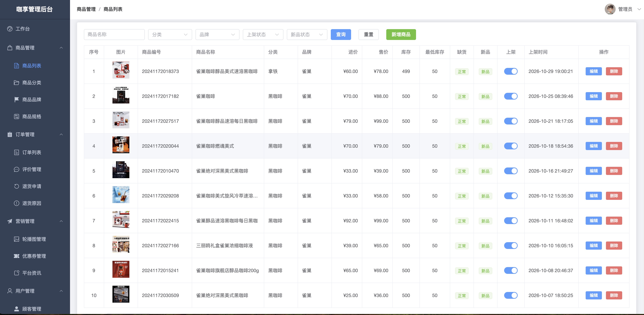Open the 商品分类 menu item

tap(35, 83)
